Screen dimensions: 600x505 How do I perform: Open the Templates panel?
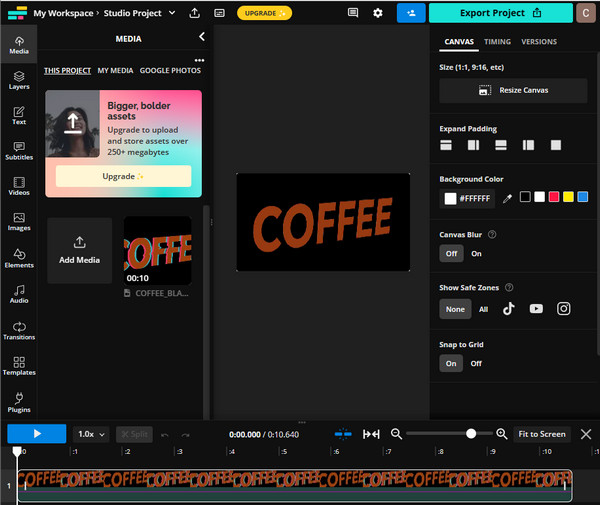coord(19,366)
